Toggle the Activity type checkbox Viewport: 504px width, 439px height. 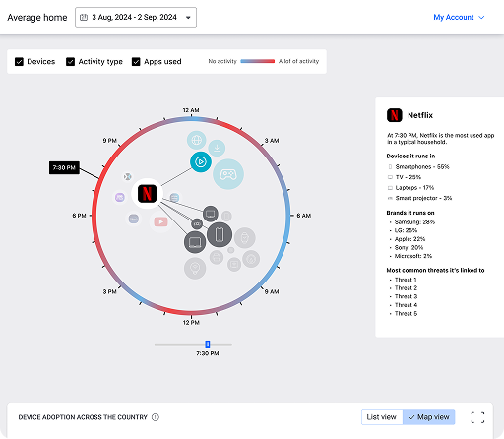(70, 62)
